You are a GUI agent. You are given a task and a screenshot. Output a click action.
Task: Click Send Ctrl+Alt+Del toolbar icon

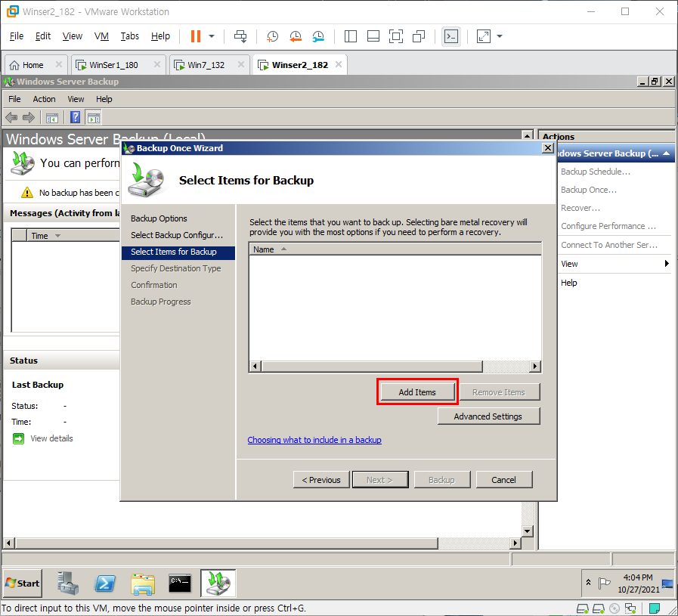click(x=240, y=36)
